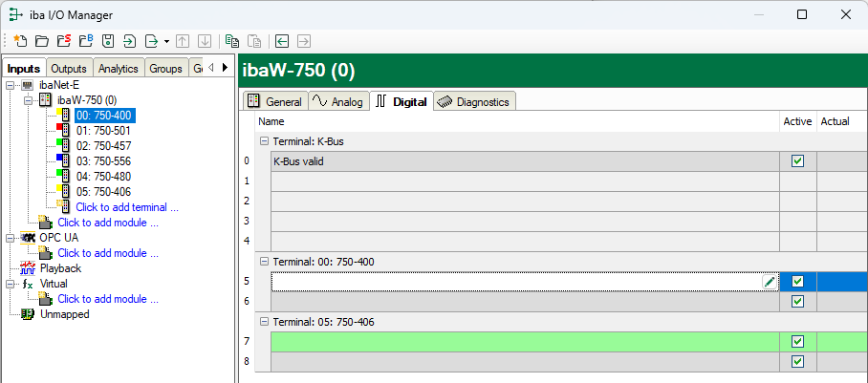Screen dimensions: 868x383
Task: Click folder icon with blue B
Action: click(x=86, y=41)
